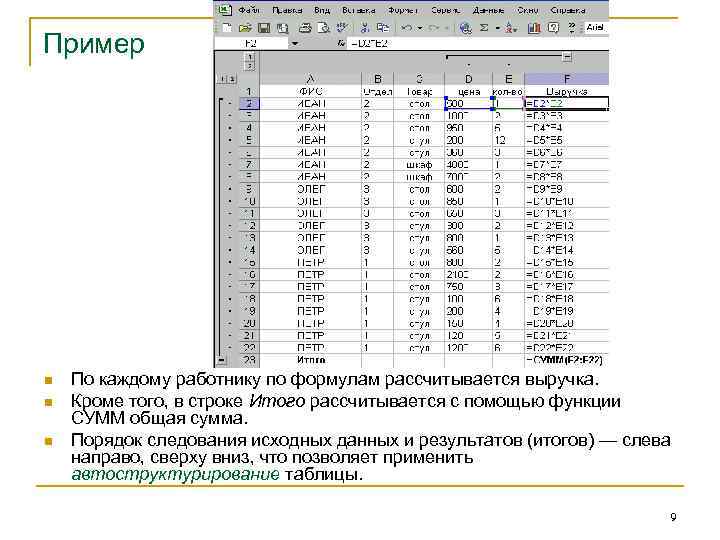Select column F header
Viewport: 720px width, 540px height.
(567, 79)
